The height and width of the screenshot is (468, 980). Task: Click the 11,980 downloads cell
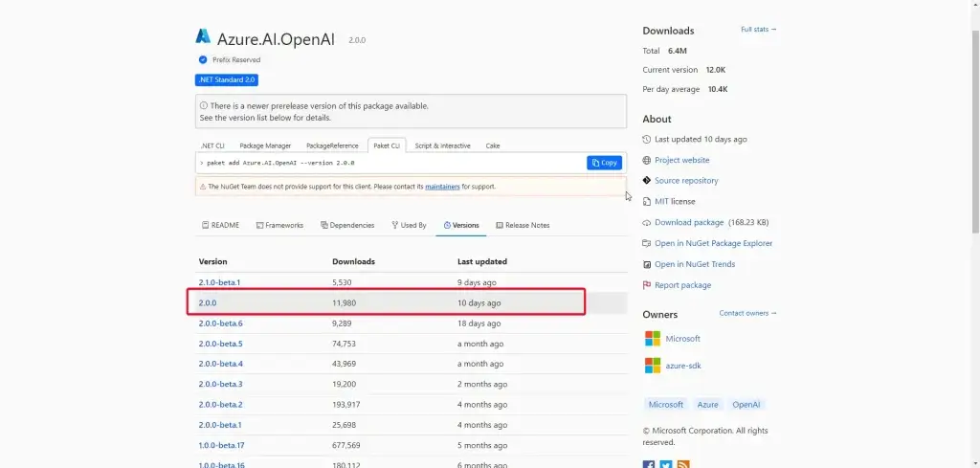[344, 303]
